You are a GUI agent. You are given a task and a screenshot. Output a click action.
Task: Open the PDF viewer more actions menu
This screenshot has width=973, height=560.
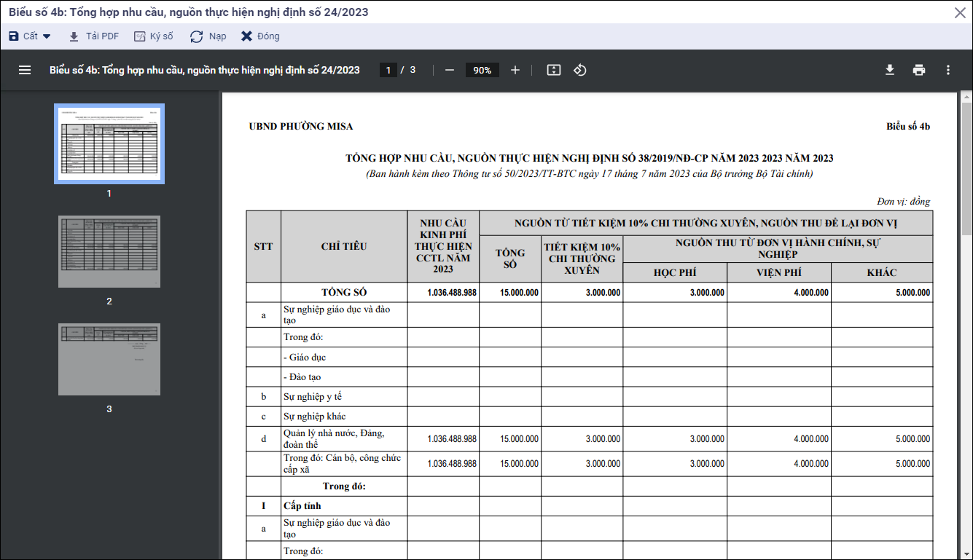948,70
